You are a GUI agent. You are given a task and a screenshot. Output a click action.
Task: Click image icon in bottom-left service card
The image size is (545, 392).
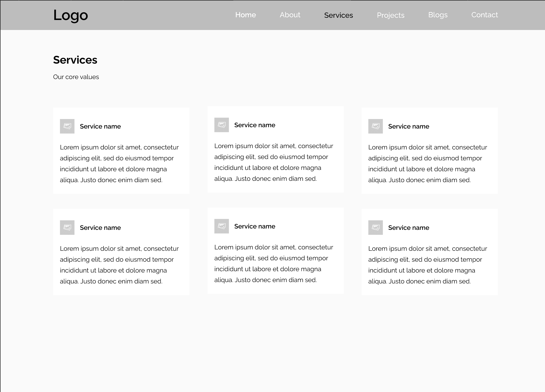click(x=67, y=227)
